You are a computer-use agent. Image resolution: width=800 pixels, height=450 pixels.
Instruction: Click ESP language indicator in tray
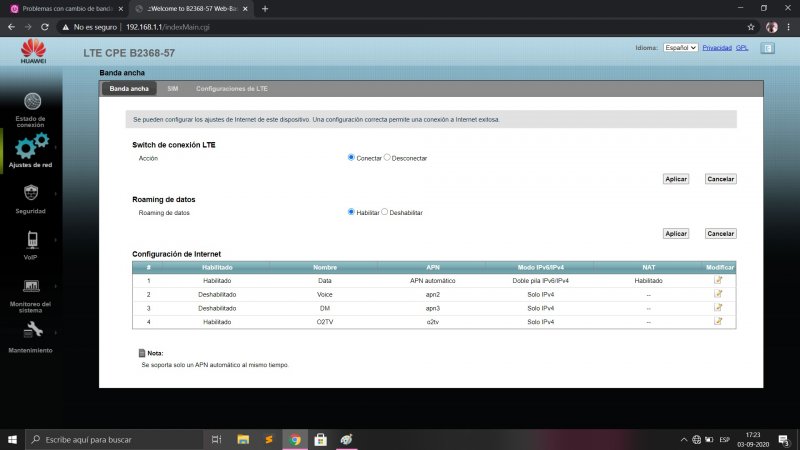click(724, 439)
